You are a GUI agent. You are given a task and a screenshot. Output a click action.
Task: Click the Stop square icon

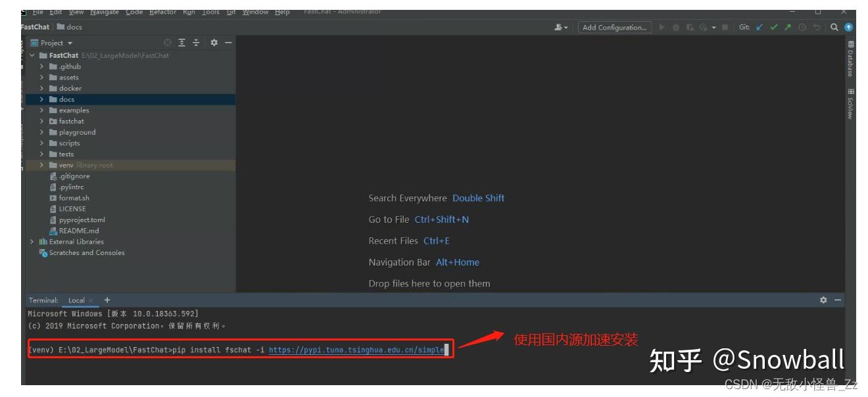725,28
